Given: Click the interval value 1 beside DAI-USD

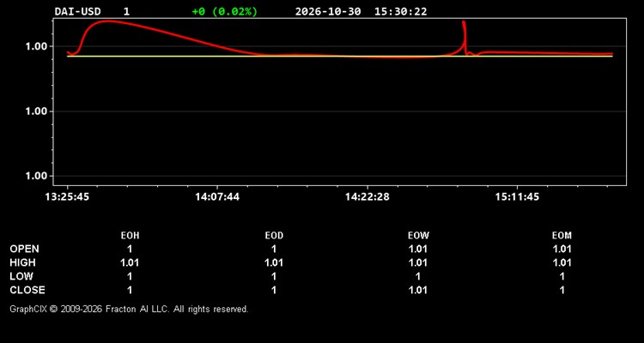Looking at the screenshot, I should 126,11.
